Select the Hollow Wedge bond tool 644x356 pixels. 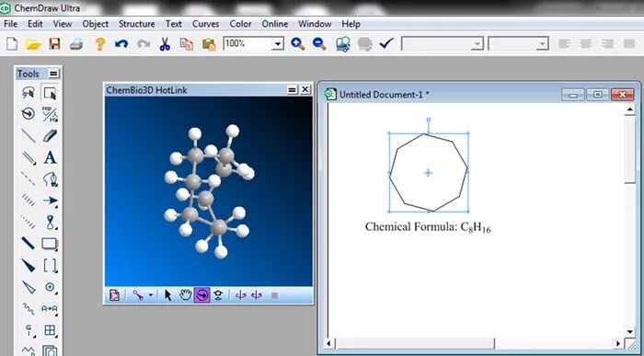28,287
